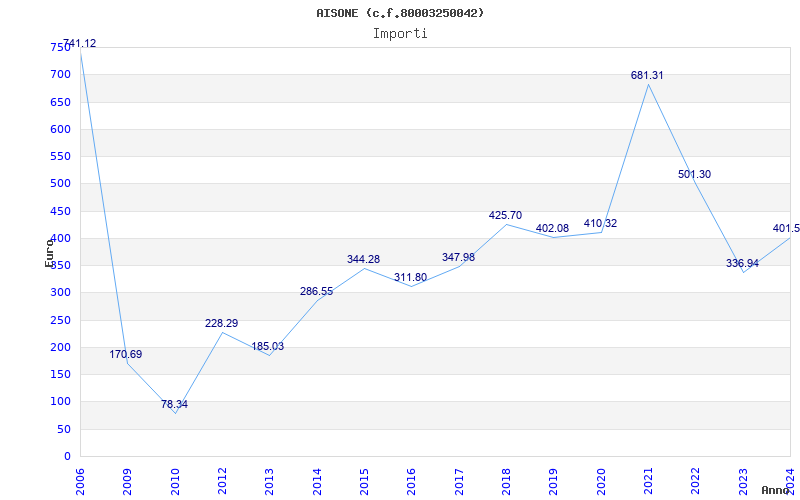Viewport: 800px width, 500px height.
Task: Select the 347.98 data label
Action: (458, 257)
